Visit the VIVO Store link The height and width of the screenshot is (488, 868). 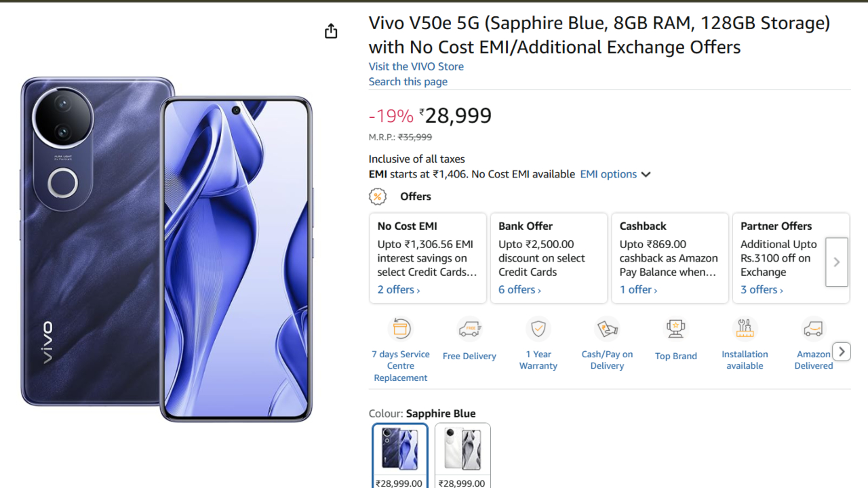point(416,66)
